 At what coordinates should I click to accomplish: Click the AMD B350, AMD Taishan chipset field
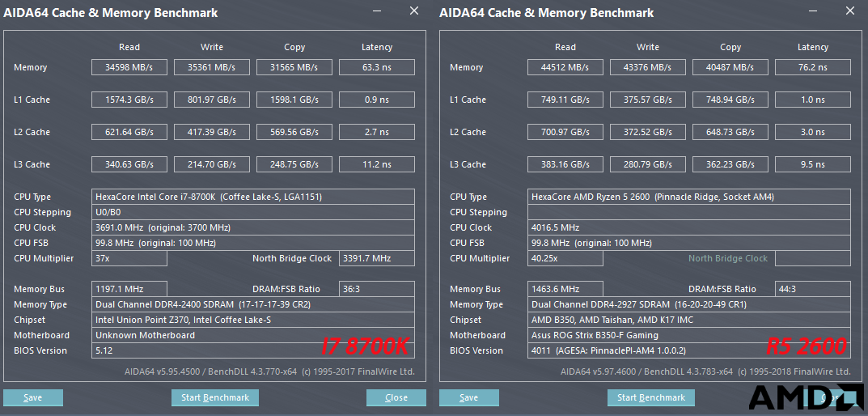point(689,320)
